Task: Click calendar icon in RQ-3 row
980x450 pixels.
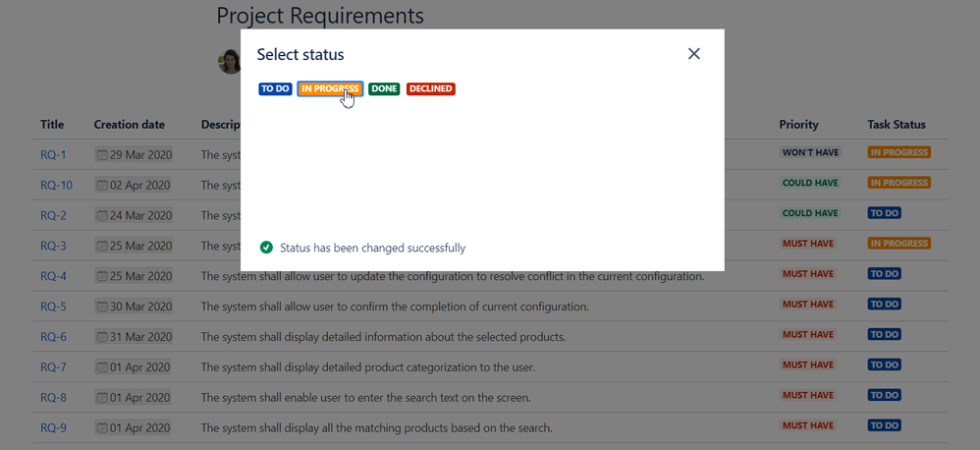Action: [102, 246]
